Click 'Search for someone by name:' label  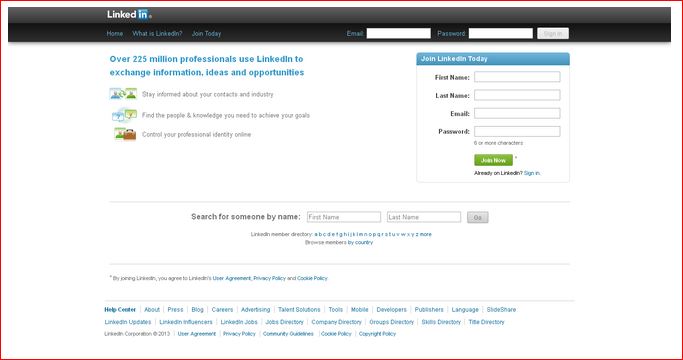(246, 217)
